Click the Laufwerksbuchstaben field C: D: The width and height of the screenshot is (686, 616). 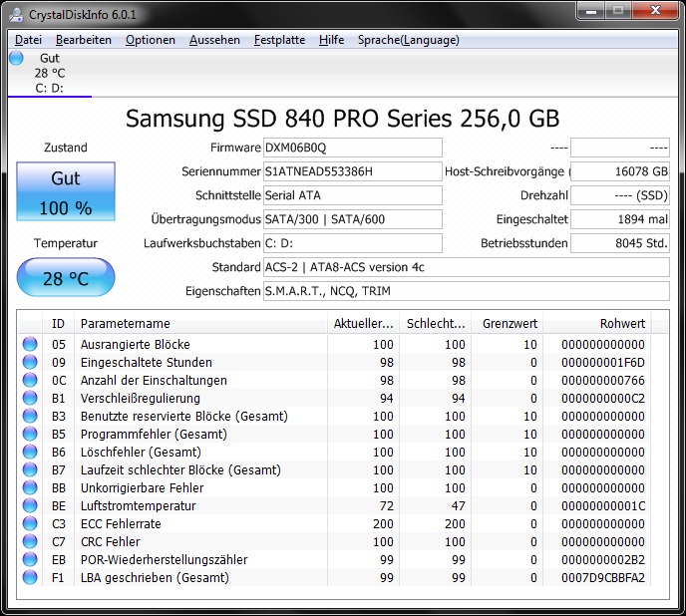coord(353,243)
